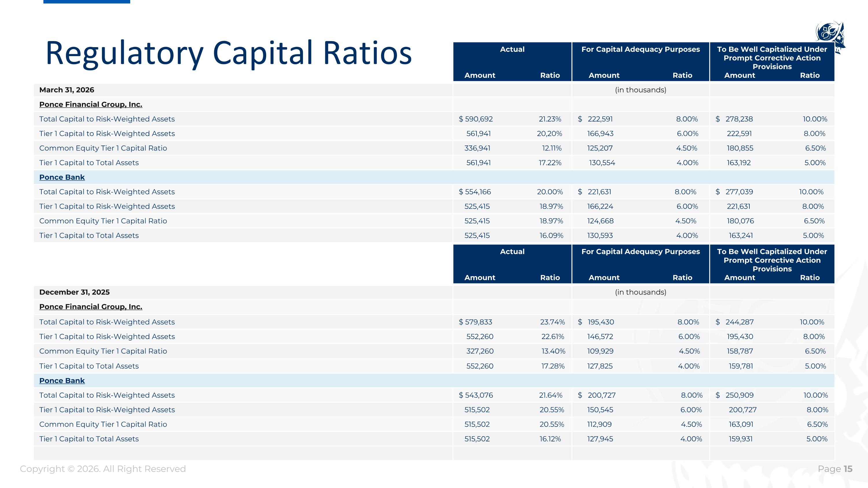This screenshot has width=868, height=488.
Task: Select 'Ponce Financial Group, Inc.' under December 31, 2025
Action: pos(91,307)
